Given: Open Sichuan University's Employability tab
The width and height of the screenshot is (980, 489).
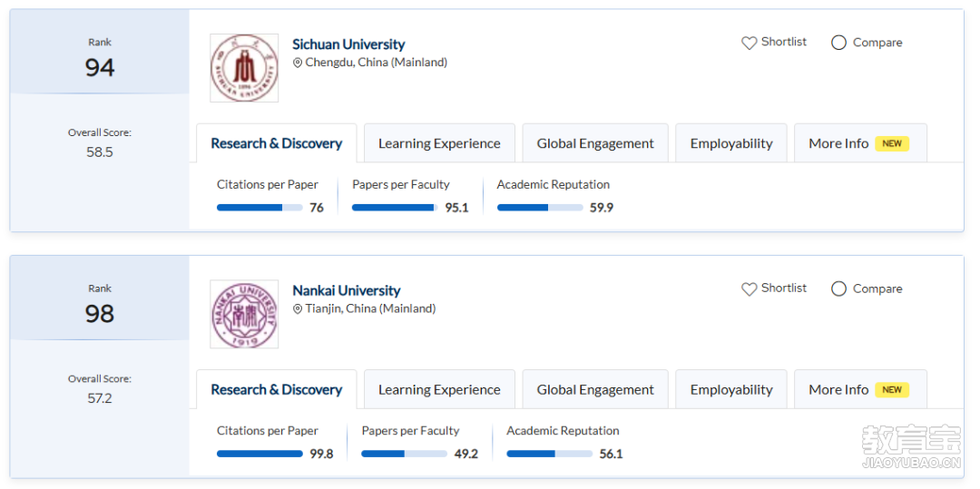Looking at the screenshot, I should point(731,143).
